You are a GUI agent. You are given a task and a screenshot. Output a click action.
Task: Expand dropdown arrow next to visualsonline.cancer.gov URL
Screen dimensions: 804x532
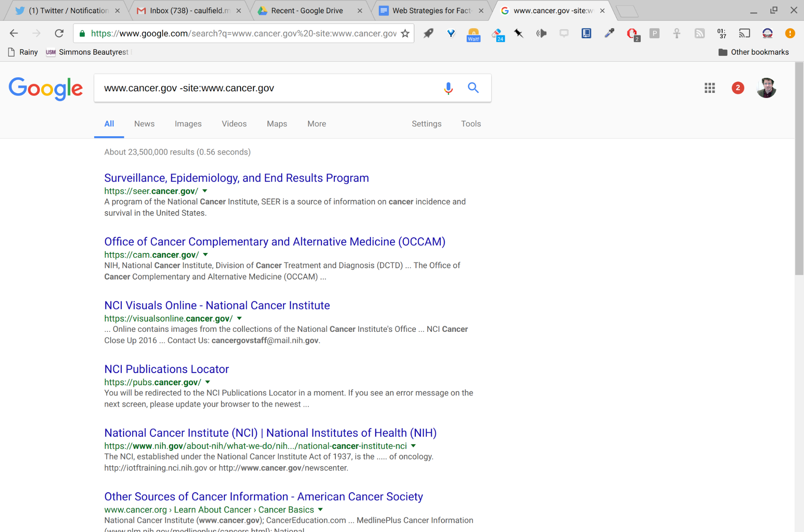pyautogui.click(x=239, y=318)
